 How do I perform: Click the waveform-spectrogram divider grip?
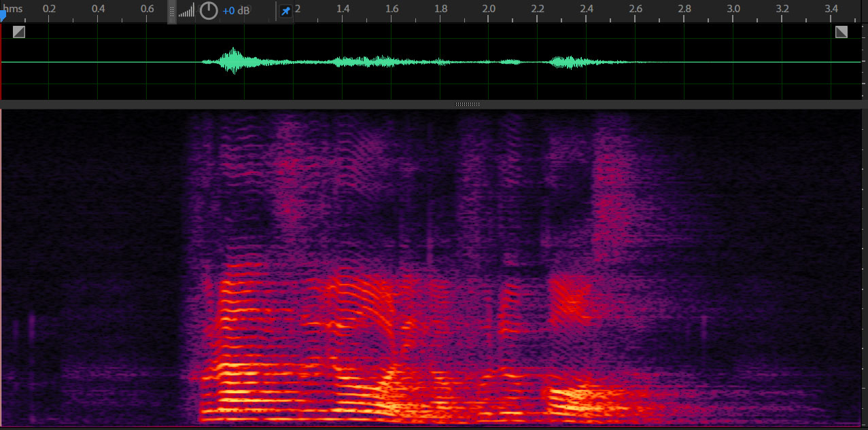click(468, 105)
